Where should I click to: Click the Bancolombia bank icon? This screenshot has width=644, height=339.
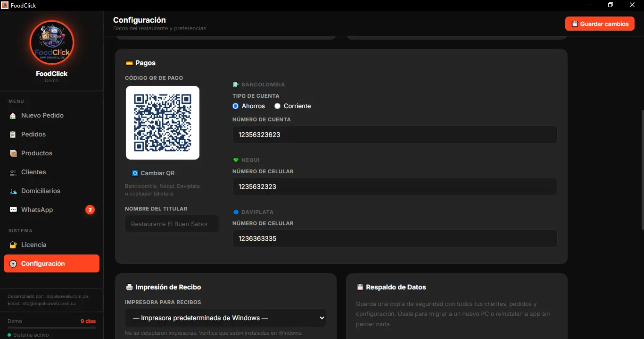236,85
